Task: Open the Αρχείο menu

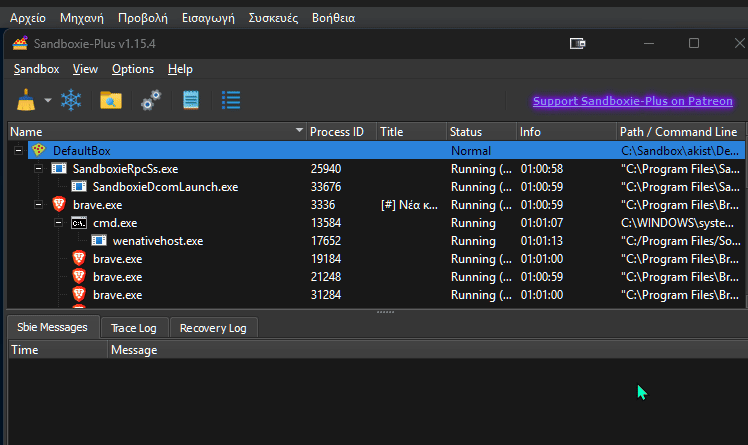Action: (x=28, y=18)
